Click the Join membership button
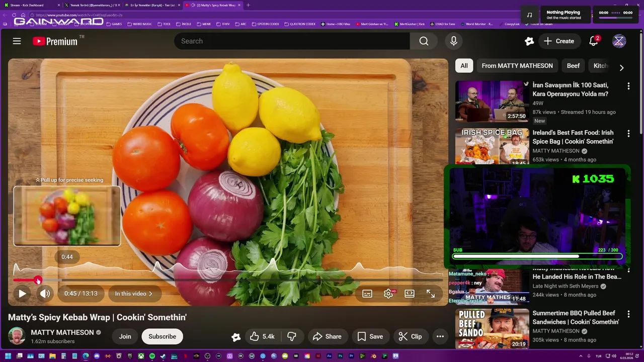Screen dimensions: 644x362 (x=125, y=337)
